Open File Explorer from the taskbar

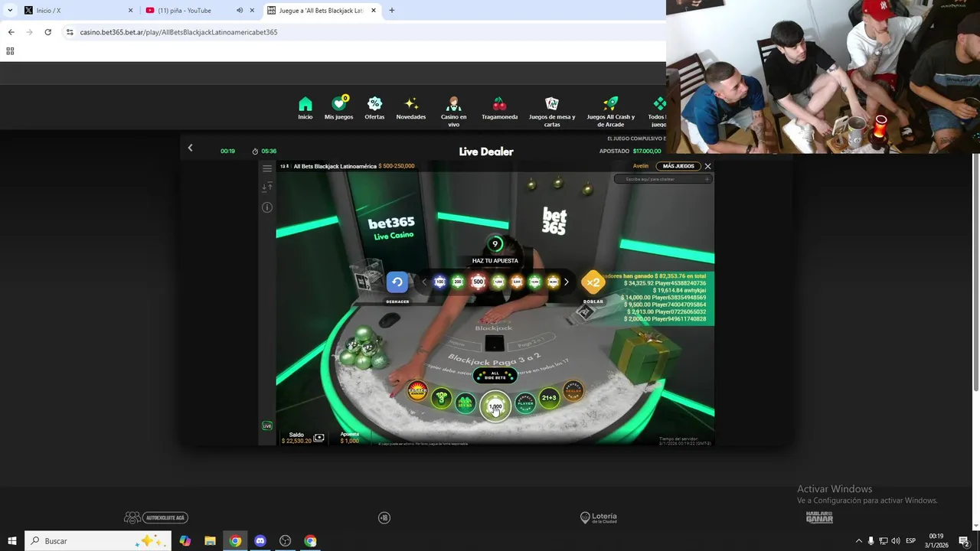pos(210,541)
